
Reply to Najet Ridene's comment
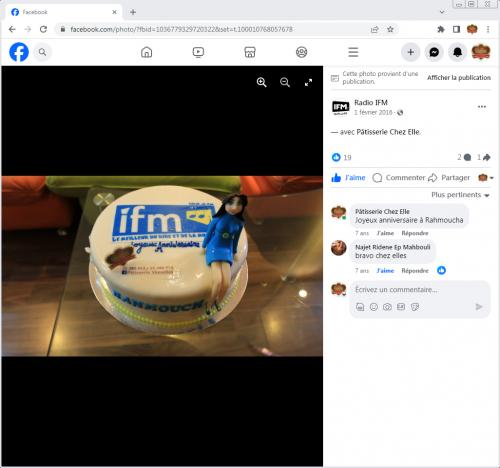(415, 271)
